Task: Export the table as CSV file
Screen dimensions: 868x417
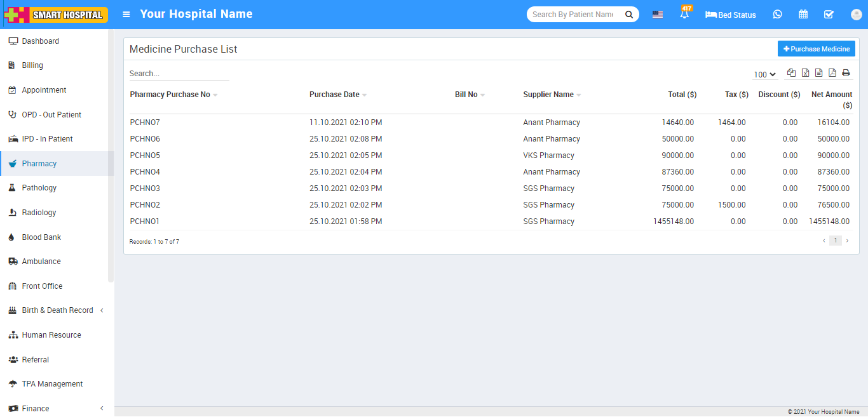Action: [818, 73]
